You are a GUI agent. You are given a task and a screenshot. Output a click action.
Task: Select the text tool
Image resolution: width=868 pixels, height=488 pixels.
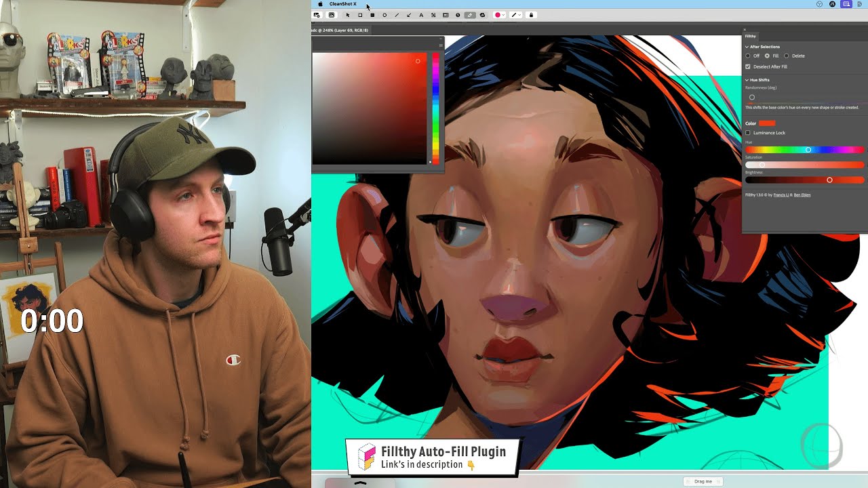pos(421,15)
